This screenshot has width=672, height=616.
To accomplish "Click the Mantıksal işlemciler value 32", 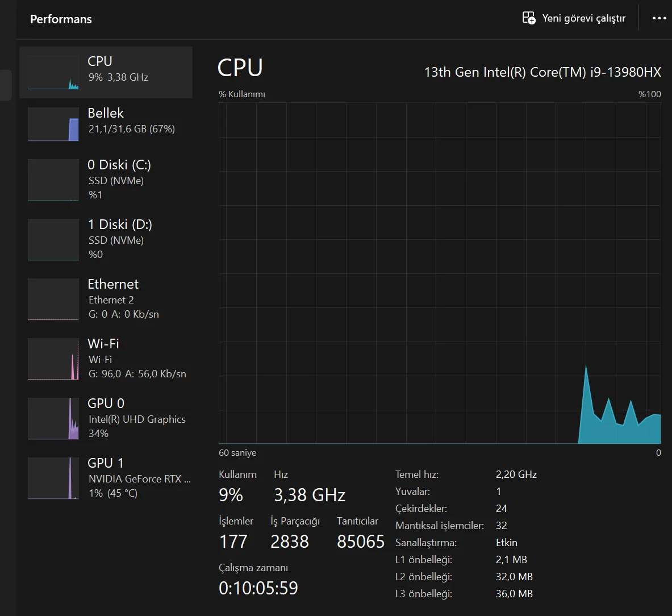I will click(502, 526).
